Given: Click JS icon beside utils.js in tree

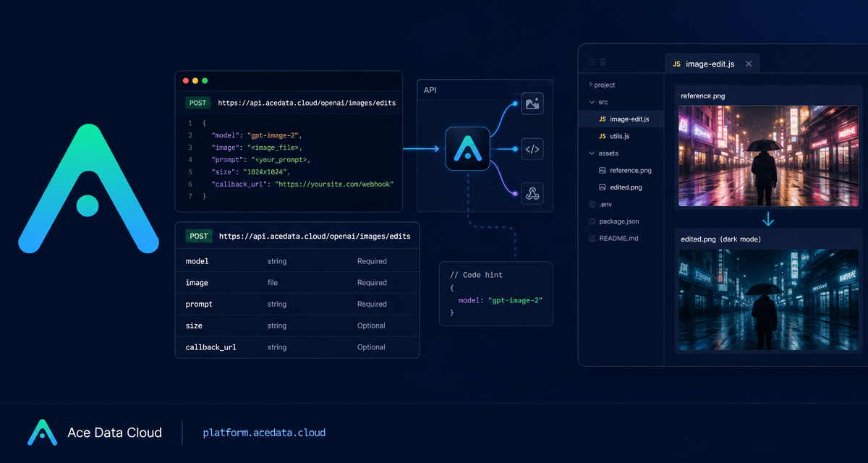Looking at the screenshot, I should [603, 136].
